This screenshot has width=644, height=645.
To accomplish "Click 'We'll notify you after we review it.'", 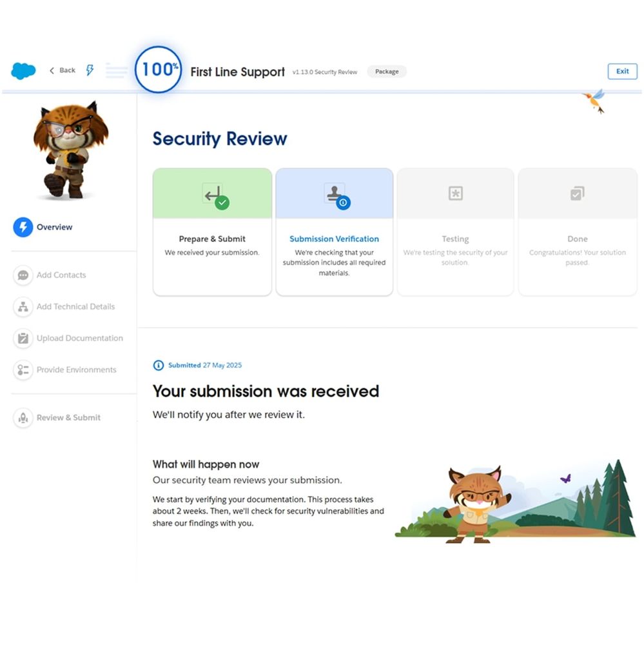I will click(229, 415).
